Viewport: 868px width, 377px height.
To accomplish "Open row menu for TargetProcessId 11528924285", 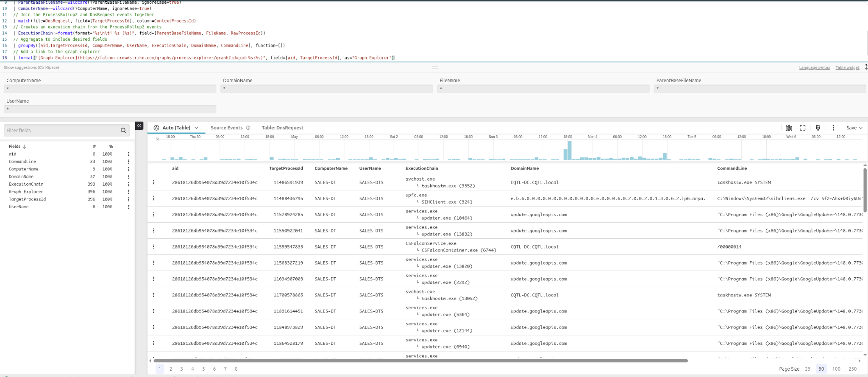I will (153, 215).
